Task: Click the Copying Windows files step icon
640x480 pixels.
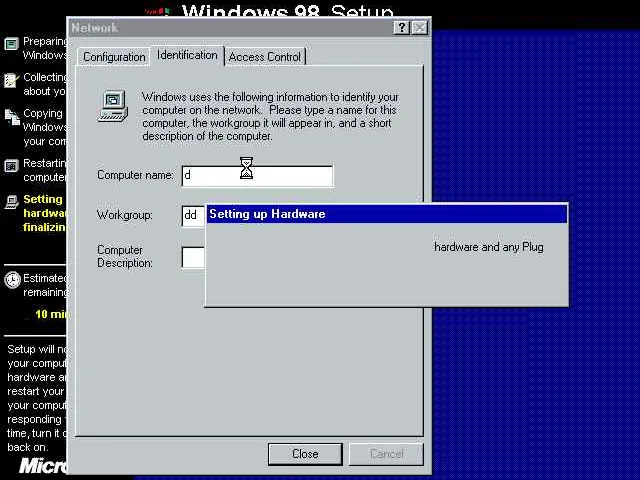Action: tap(12, 117)
